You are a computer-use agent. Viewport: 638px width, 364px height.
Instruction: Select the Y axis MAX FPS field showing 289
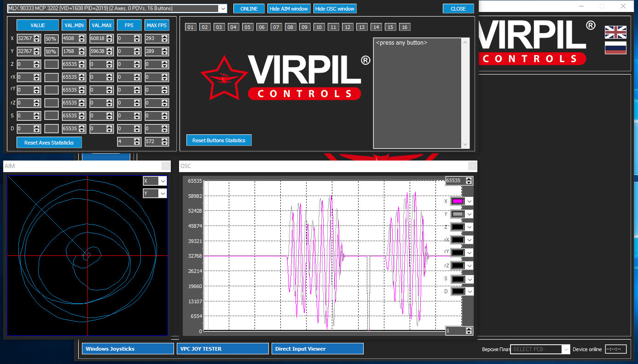(157, 52)
